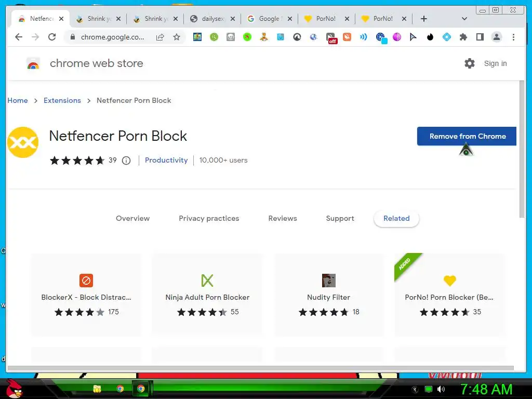Click the black flame extension icon
This screenshot has width=532, height=399.
(430, 37)
